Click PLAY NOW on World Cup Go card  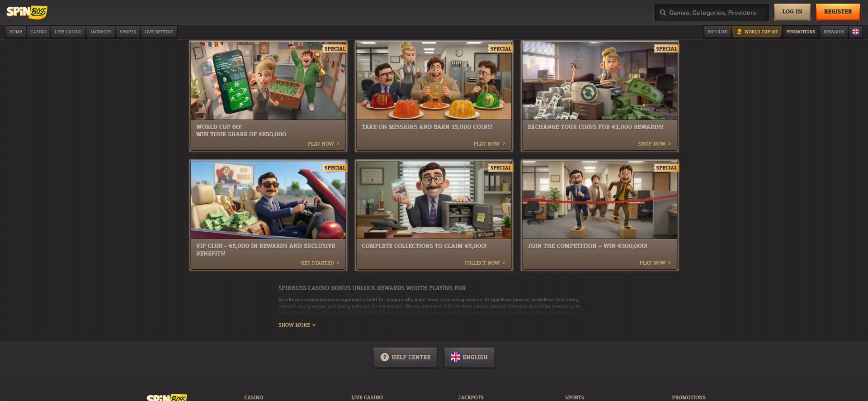pyautogui.click(x=323, y=144)
